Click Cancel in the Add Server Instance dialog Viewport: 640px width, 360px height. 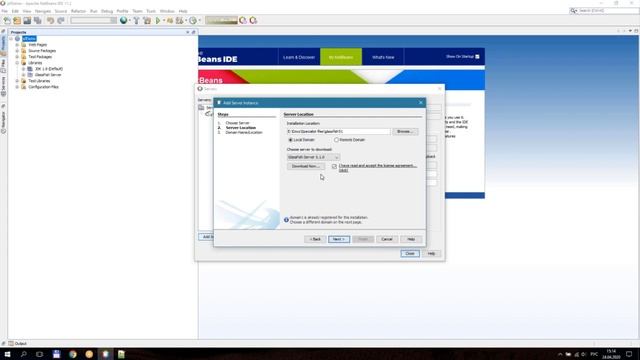tap(387, 239)
